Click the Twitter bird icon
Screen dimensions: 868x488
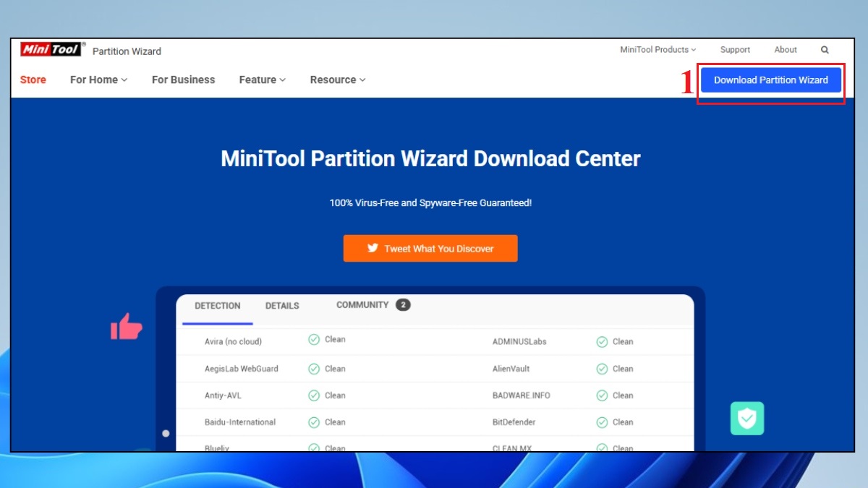tap(373, 248)
